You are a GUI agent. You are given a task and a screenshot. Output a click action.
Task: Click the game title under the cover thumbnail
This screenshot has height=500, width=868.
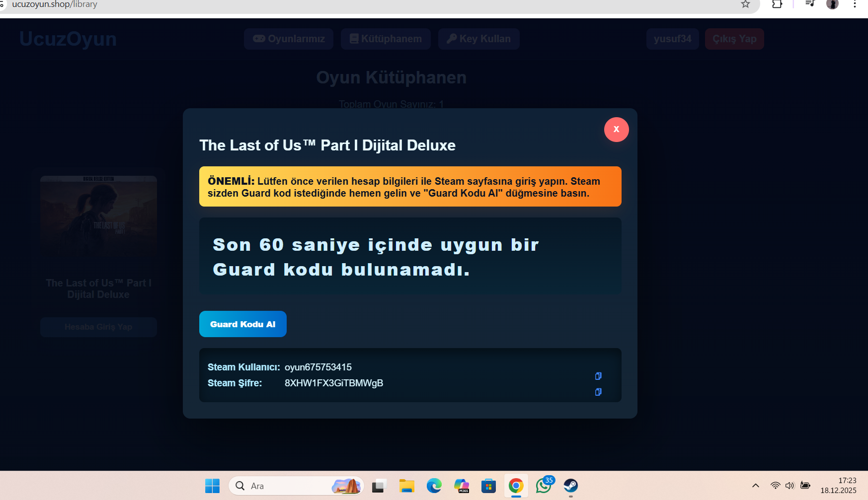[x=98, y=288]
